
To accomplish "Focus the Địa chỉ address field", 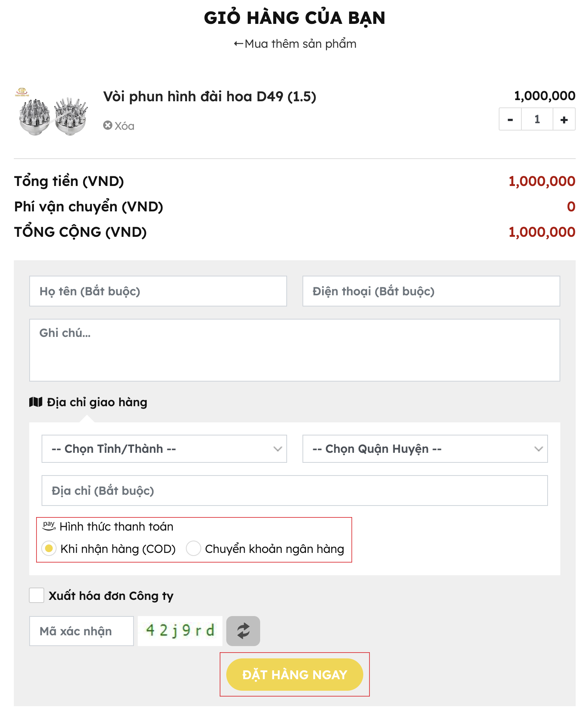I will pyautogui.click(x=294, y=491).
